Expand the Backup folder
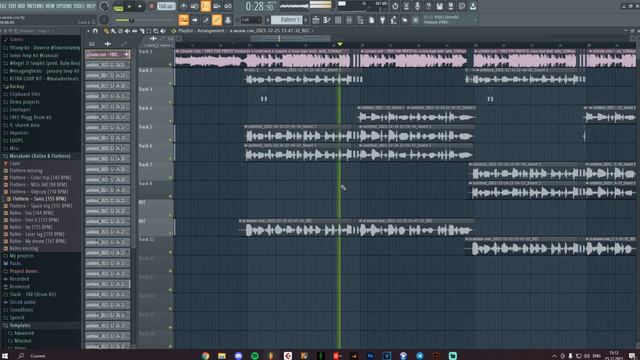The image size is (640, 360). [17, 87]
